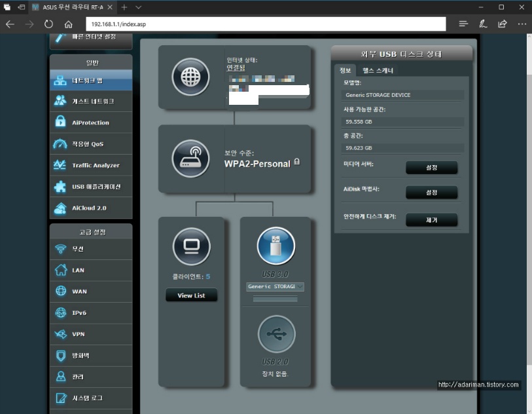Click the available space value 59.558 GB
Screen dimensions: 532x414
359,122
